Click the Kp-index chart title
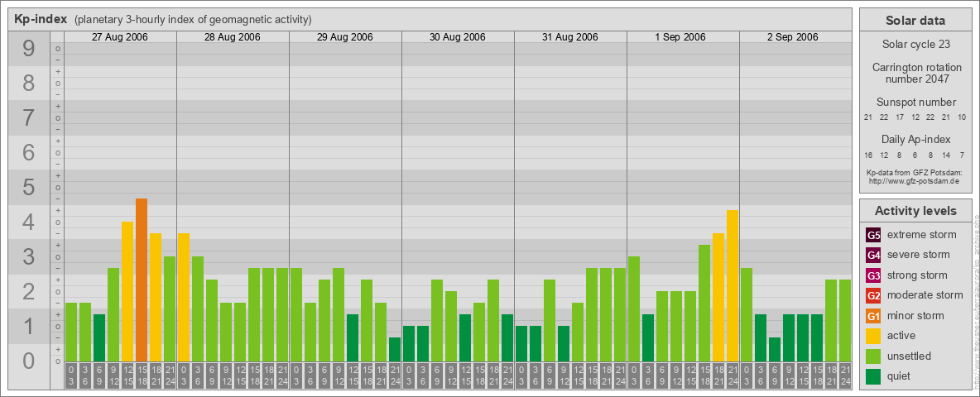 click(41, 19)
